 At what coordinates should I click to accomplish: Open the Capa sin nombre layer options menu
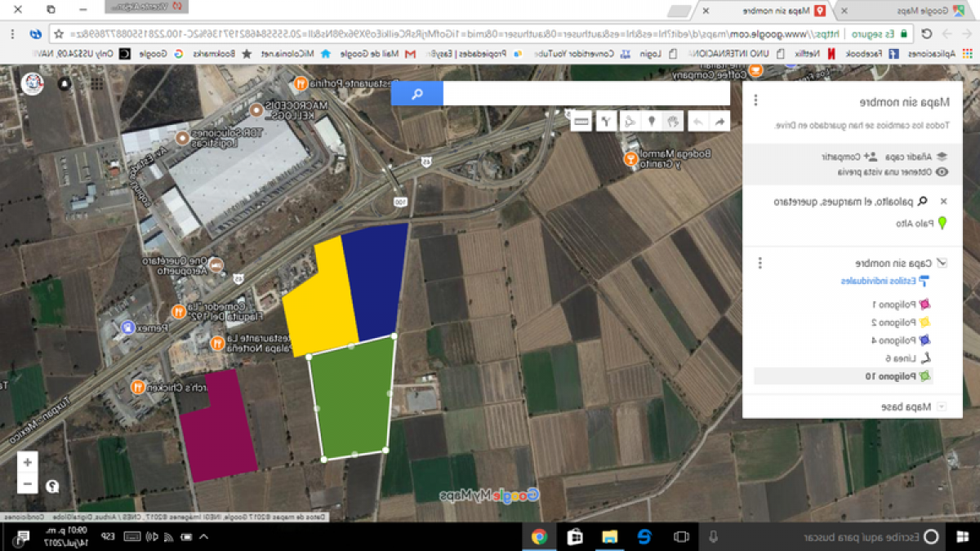pos(760,263)
